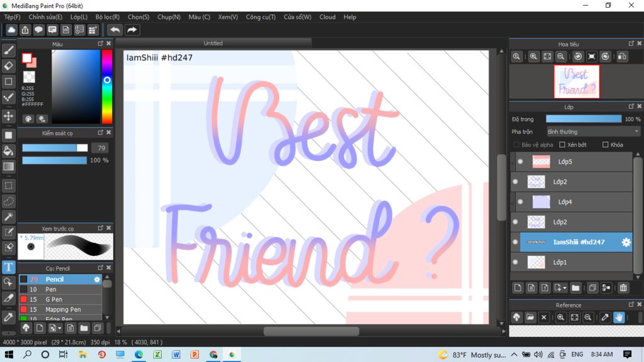Toggle visibility of Lớp2 below Lớp5

coord(516,182)
